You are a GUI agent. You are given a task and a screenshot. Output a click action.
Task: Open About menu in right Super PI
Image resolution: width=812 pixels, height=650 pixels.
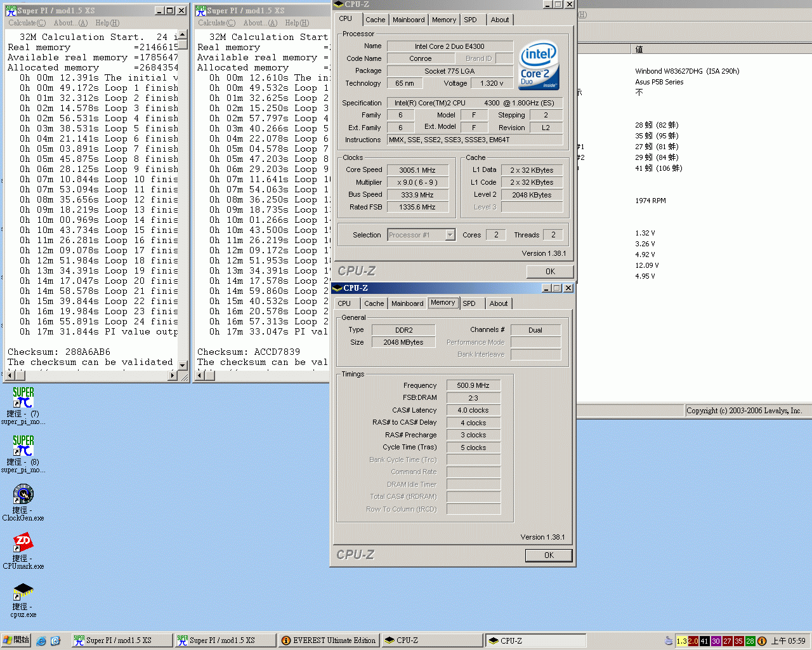260,23
